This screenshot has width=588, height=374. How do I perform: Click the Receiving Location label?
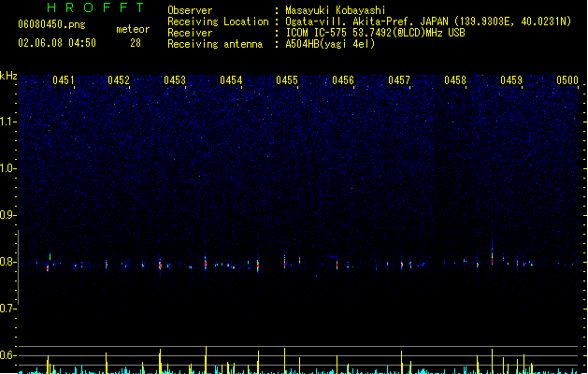[218, 22]
